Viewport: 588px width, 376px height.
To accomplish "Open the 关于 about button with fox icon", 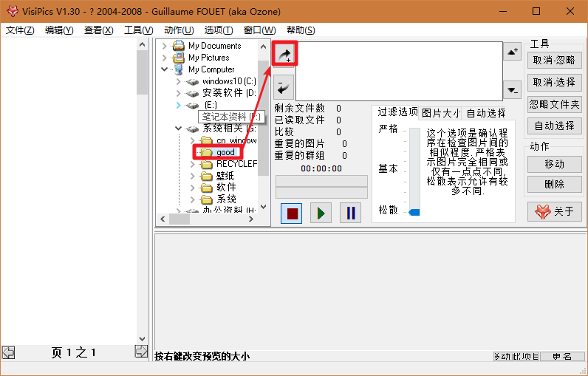I will click(554, 212).
